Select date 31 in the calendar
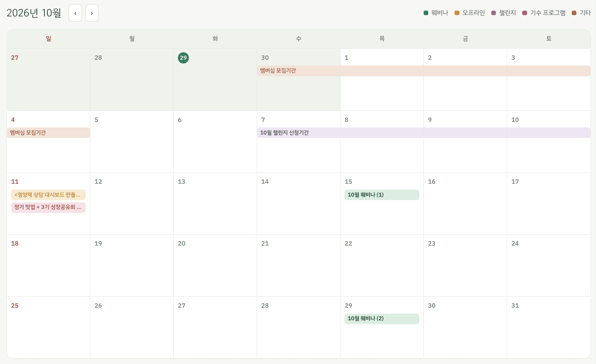The height and width of the screenshot is (364, 596). click(x=515, y=306)
